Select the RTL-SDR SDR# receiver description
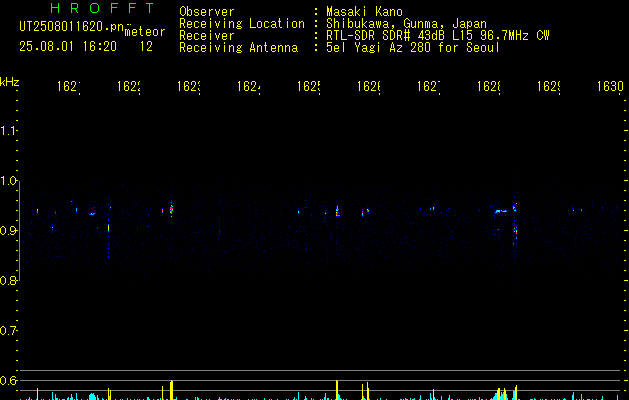 click(x=438, y=36)
